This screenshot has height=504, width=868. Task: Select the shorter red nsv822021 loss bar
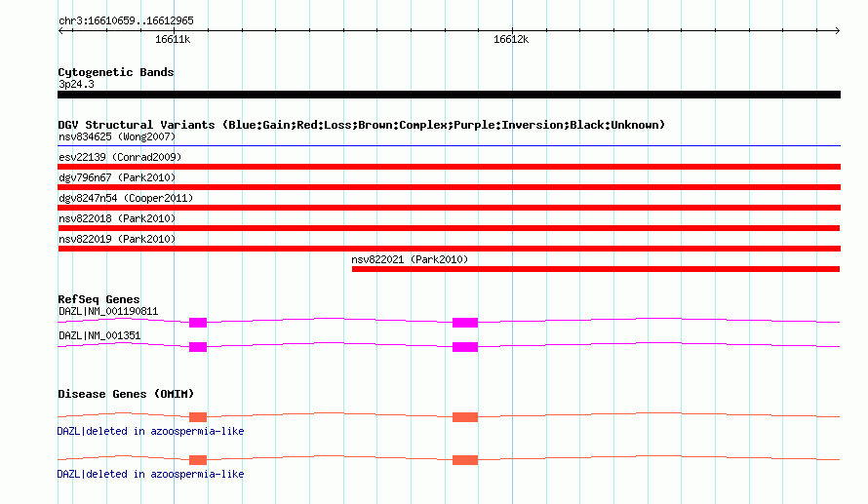(x=596, y=269)
